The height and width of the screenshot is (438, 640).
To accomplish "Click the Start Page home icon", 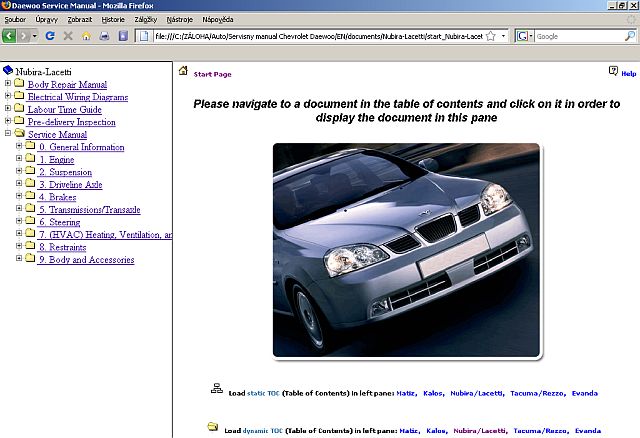I will [183, 71].
